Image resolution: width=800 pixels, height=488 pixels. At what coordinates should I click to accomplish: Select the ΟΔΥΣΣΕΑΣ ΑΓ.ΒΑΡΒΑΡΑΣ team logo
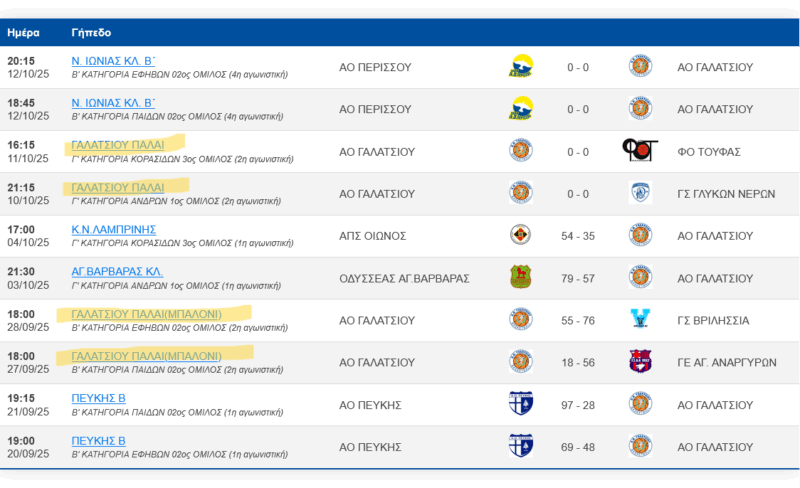click(x=520, y=277)
